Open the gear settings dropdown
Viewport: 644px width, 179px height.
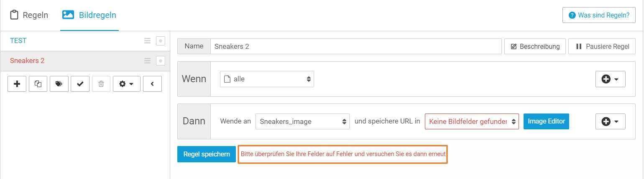tap(127, 84)
